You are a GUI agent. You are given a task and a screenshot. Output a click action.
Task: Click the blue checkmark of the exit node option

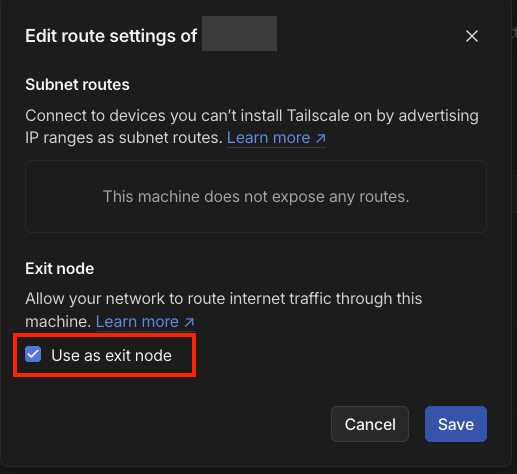coord(33,354)
